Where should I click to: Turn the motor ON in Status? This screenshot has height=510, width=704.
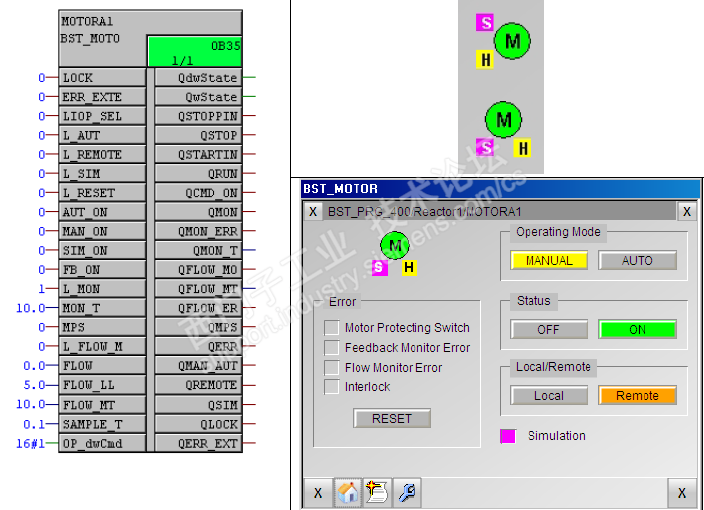637,329
